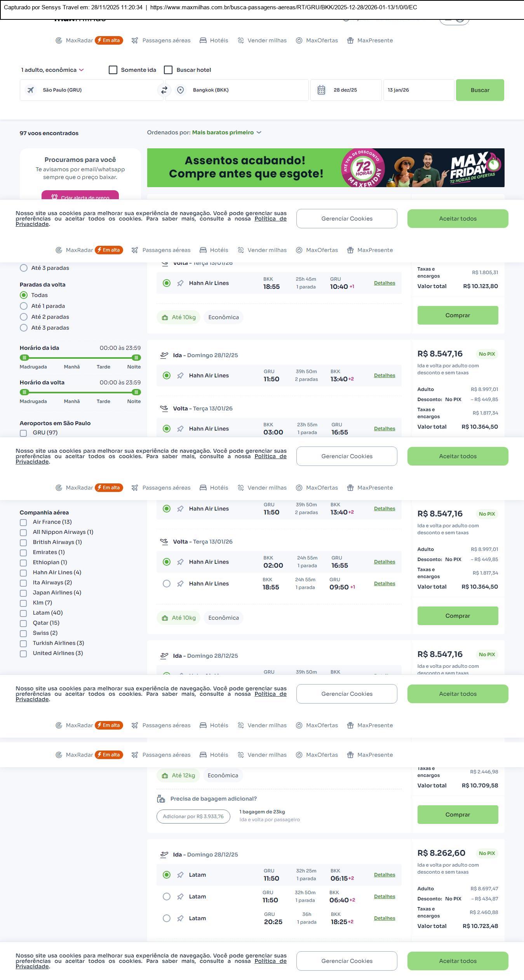
Task: Open the 13 jan/26 return date picker
Action: [418, 90]
